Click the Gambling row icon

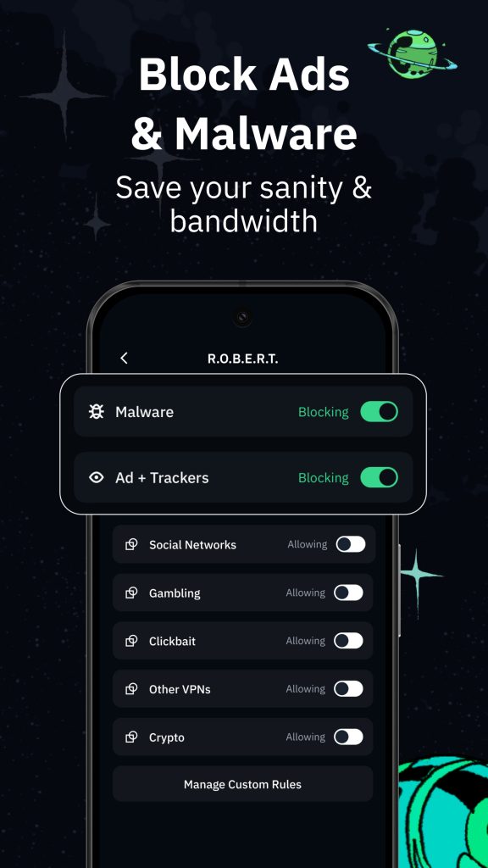coord(131,593)
